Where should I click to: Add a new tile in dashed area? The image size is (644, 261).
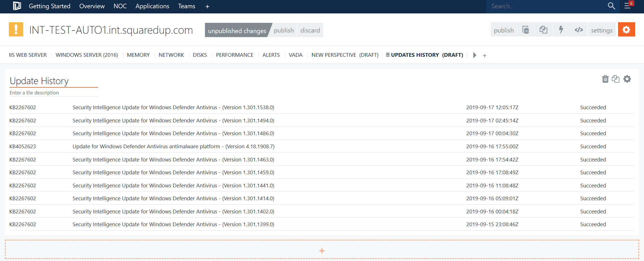pos(322,251)
